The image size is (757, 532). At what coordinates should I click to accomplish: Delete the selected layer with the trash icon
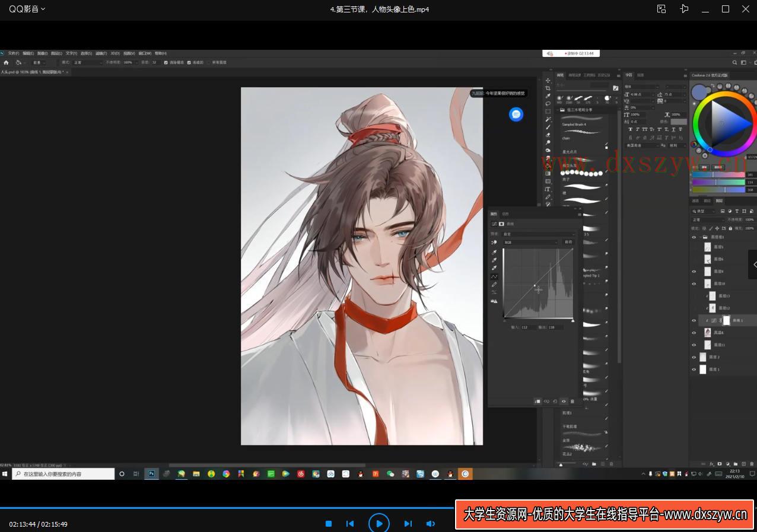752,464
